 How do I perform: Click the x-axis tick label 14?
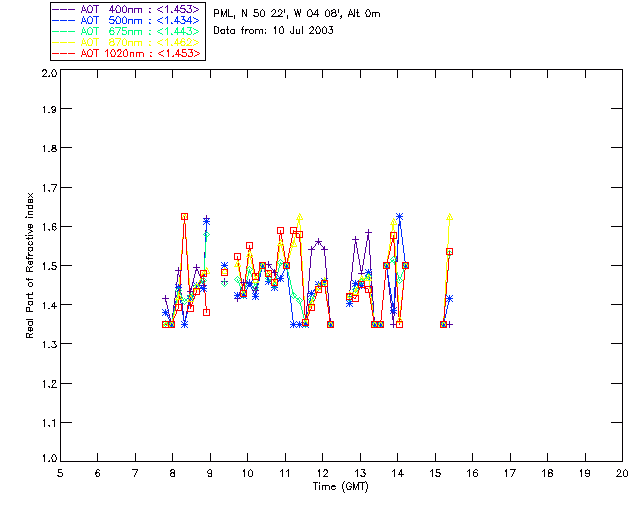[x=398, y=473]
